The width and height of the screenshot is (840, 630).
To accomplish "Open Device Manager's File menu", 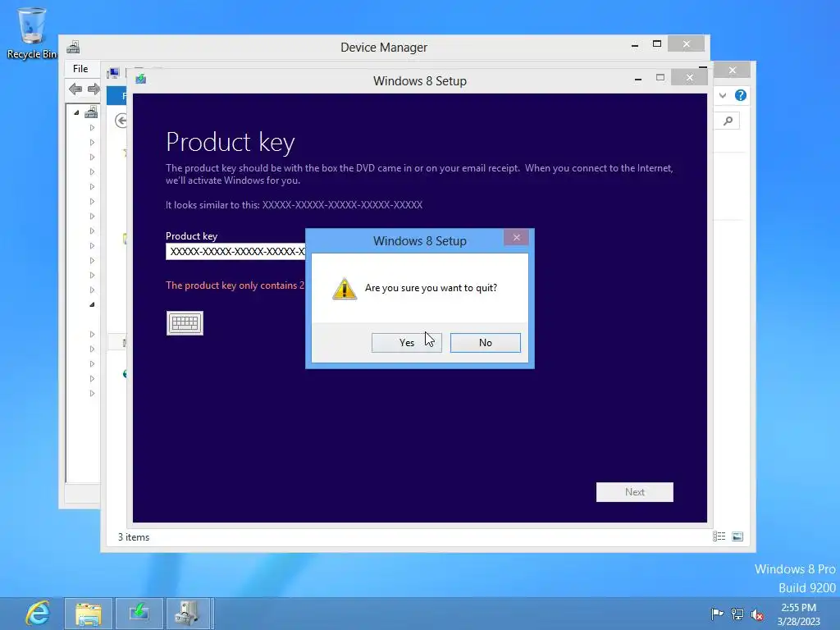I will pos(80,69).
